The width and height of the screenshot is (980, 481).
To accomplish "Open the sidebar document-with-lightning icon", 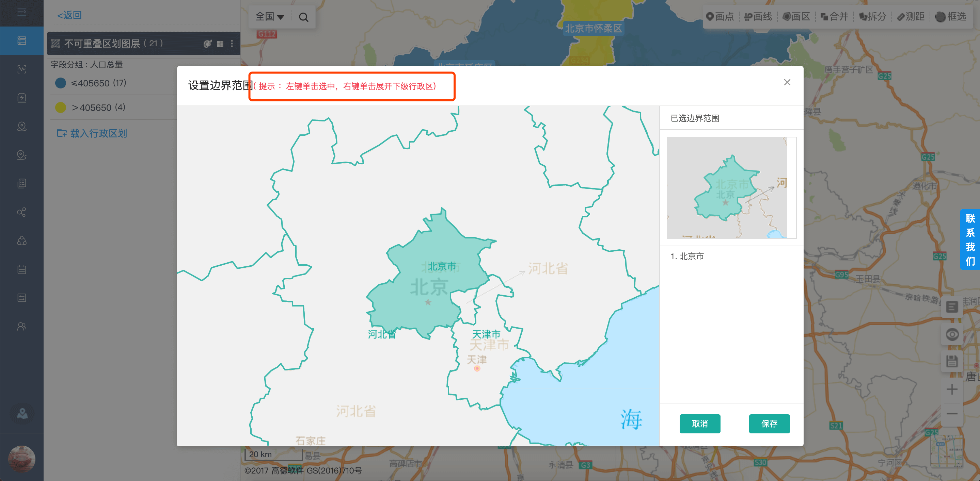I will [22, 98].
